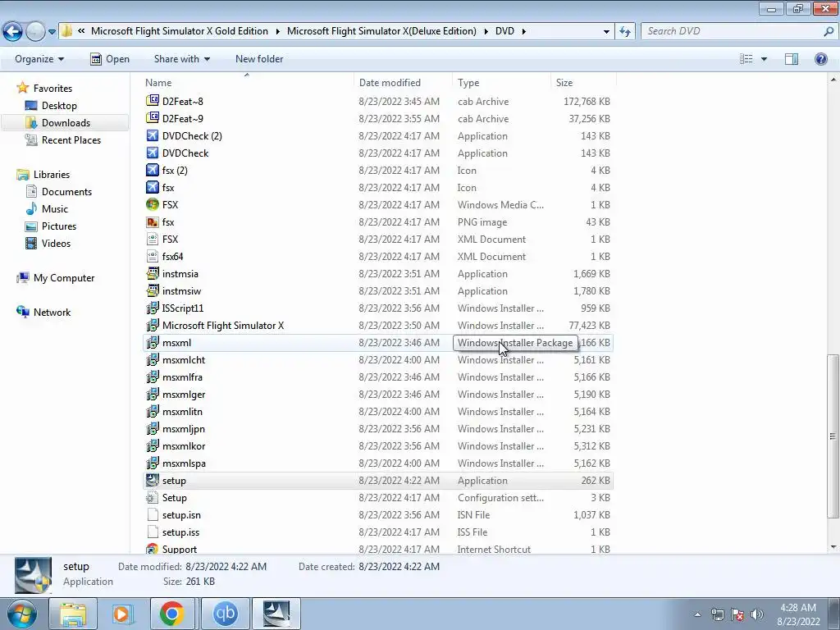Screen dimensions: 840x630
Task: Click the vertical scrollbar thumb
Action: (833, 436)
